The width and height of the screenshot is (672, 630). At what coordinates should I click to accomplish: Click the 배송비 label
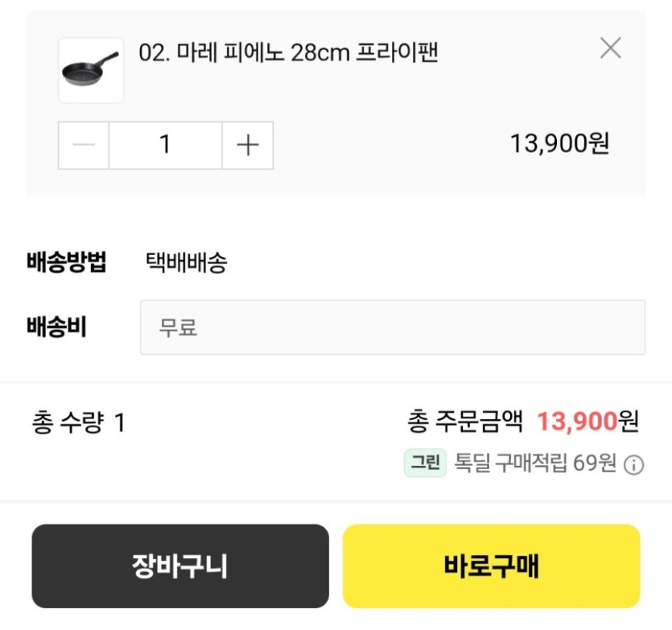click(x=56, y=327)
